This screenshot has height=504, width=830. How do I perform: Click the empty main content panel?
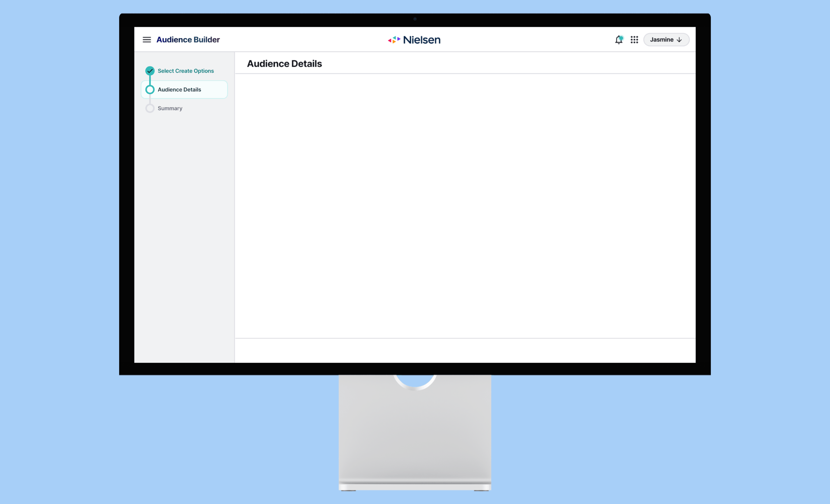465,206
